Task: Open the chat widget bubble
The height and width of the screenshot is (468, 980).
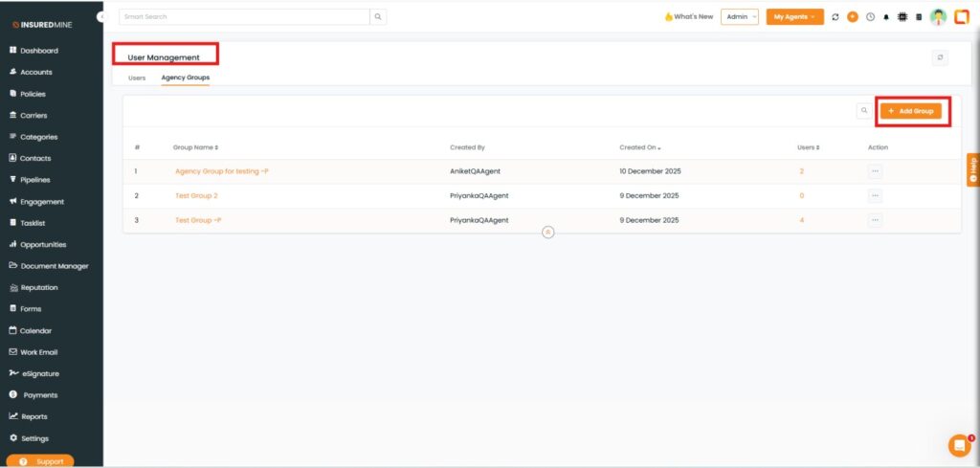Action: click(958, 445)
